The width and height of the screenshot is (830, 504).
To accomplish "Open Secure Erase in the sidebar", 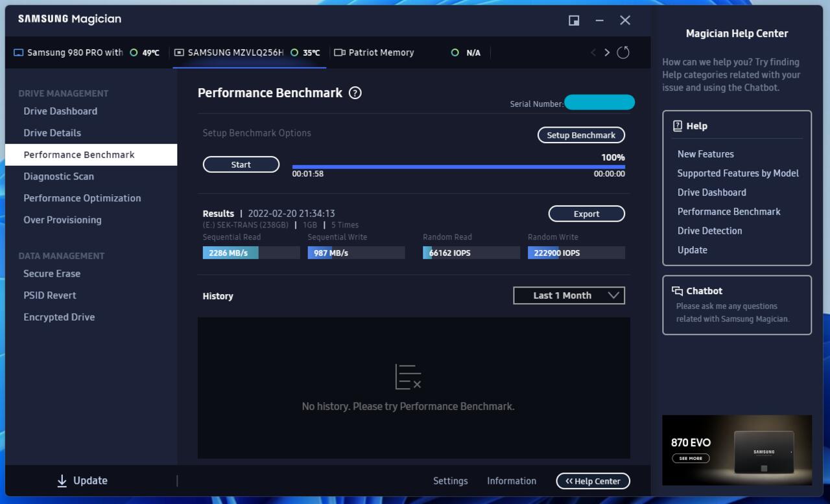I will coord(52,273).
